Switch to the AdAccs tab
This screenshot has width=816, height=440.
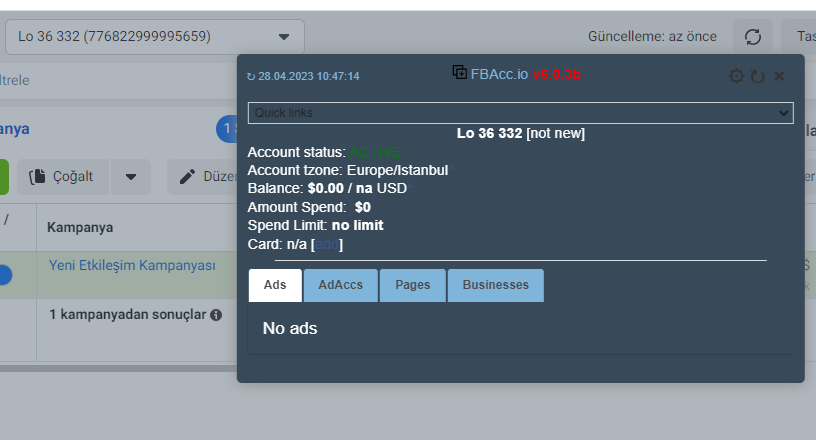pyautogui.click(x=341, y=285)
